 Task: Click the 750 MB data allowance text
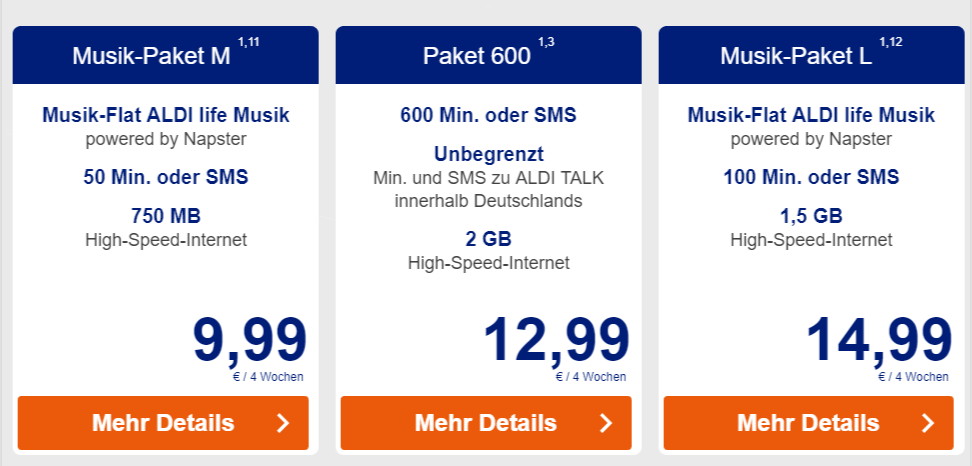point(166,216)
